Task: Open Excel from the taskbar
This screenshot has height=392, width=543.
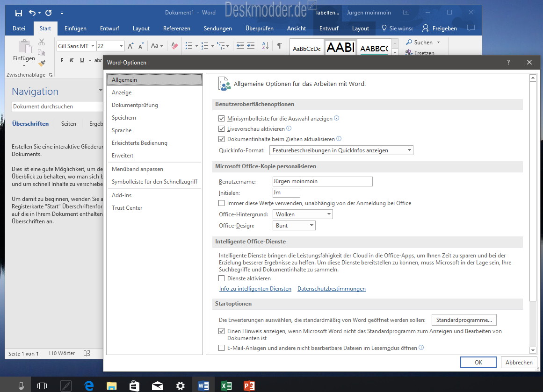Action: pyautogui.click(x=226, y=385)
